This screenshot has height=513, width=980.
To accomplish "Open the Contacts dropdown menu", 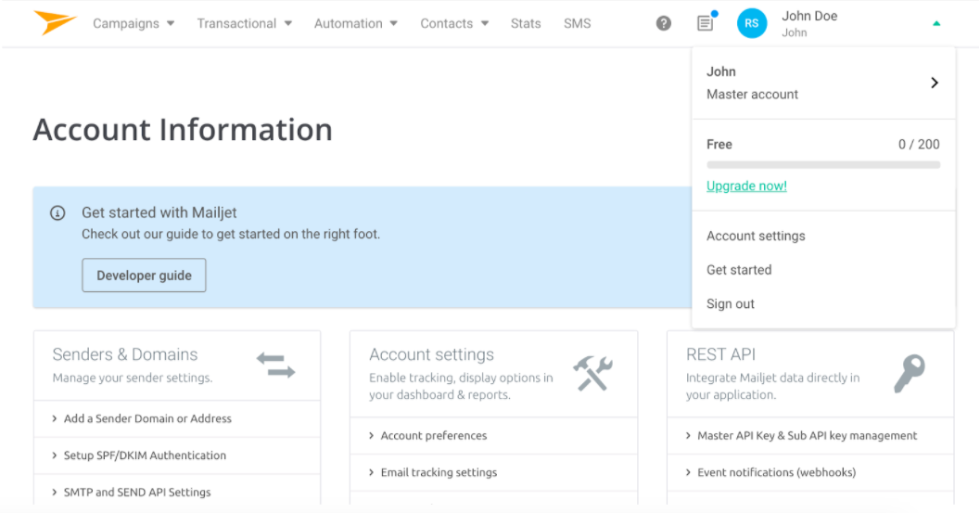I will pos(453,23).
